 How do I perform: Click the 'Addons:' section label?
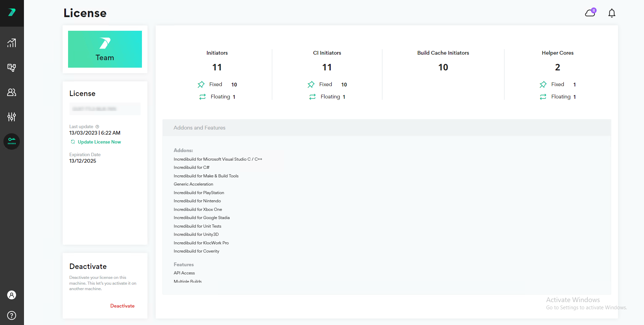183,150
